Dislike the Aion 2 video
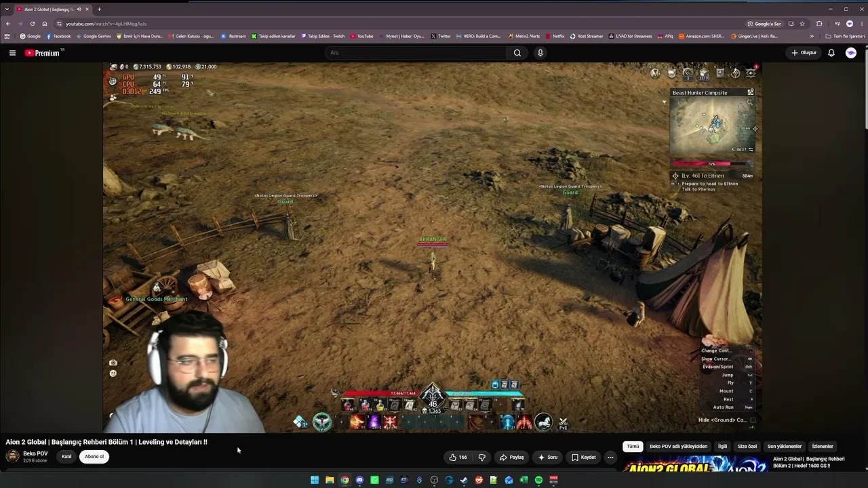This screenshot has height=488, width=868. pyautogui.click(x=481, y=457)
